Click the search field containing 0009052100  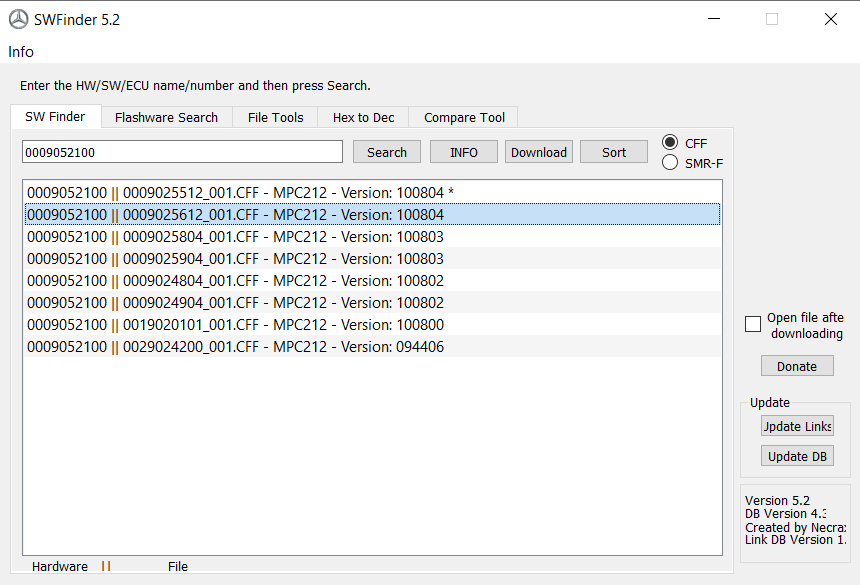tap(182, 152)
